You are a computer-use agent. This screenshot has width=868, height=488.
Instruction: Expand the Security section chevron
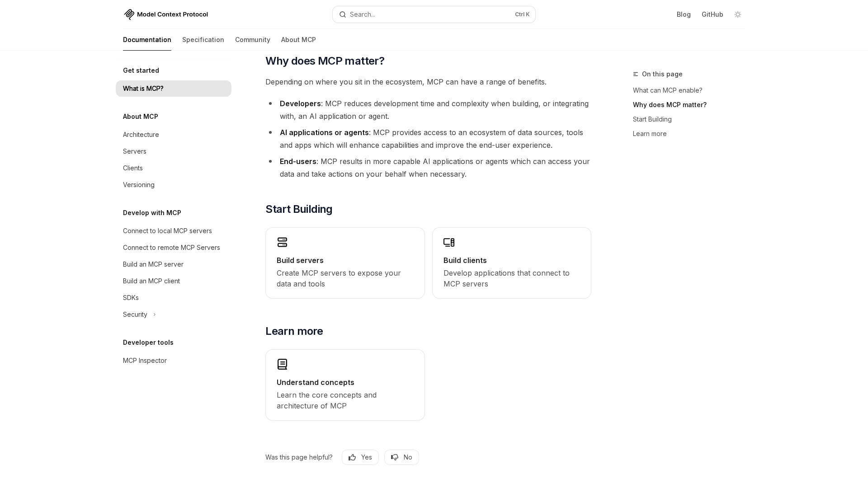(x=154, y=314)
